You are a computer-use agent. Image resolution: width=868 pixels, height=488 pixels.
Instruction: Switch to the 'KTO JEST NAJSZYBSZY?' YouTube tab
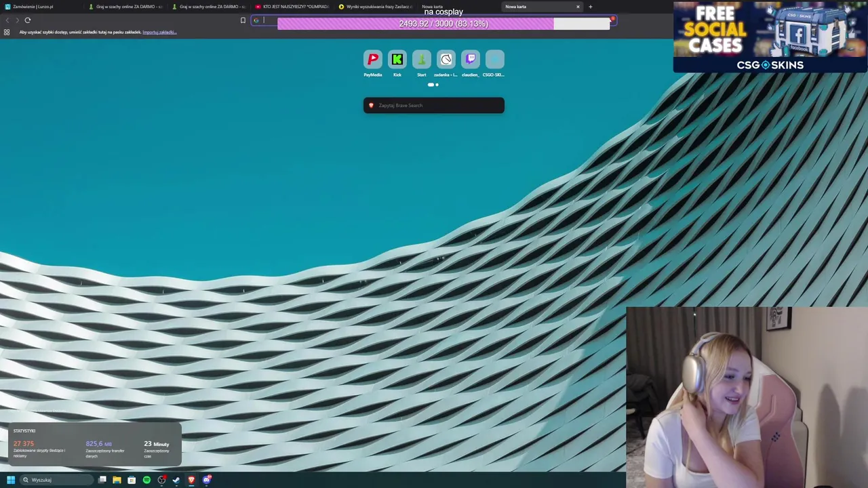click(293, 7)
